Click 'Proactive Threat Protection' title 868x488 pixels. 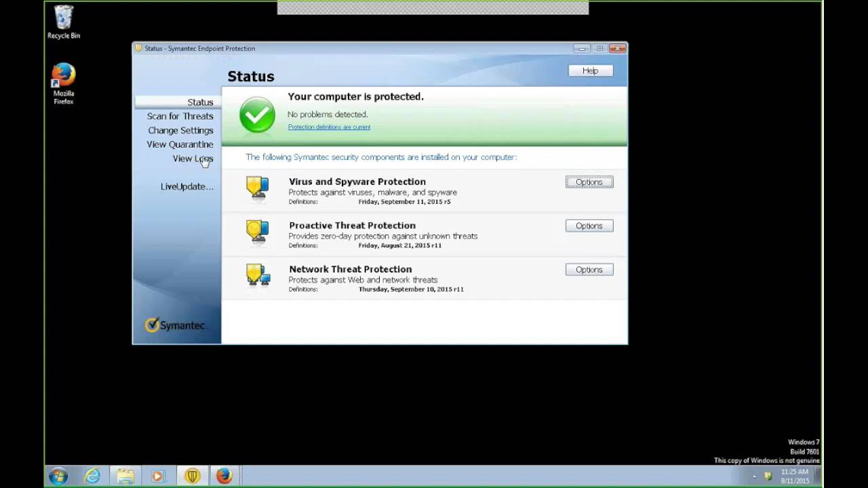click(x=352, y=225)
